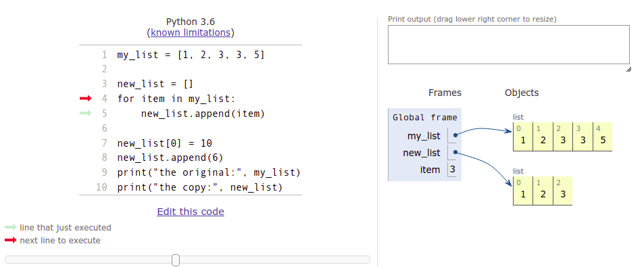Open the known limitations link
Image resolution: width=644 pixels, height=267 pixels.
[x=191, y=32]
